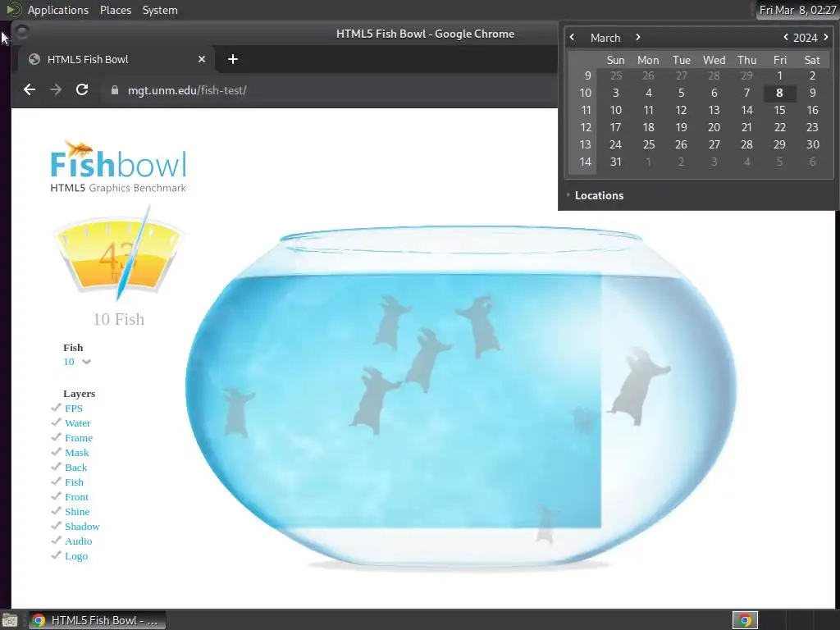Toggle the Audio layer

(78, 541)
